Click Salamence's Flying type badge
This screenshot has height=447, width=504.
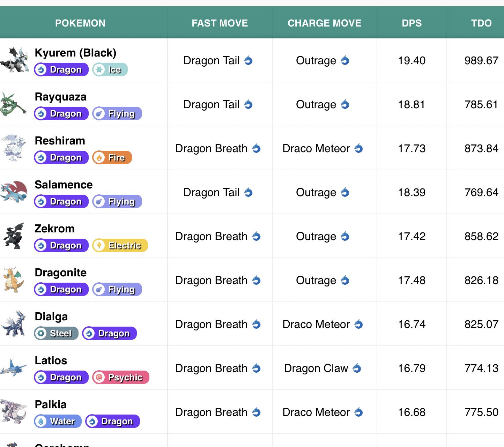coord(117,201)
